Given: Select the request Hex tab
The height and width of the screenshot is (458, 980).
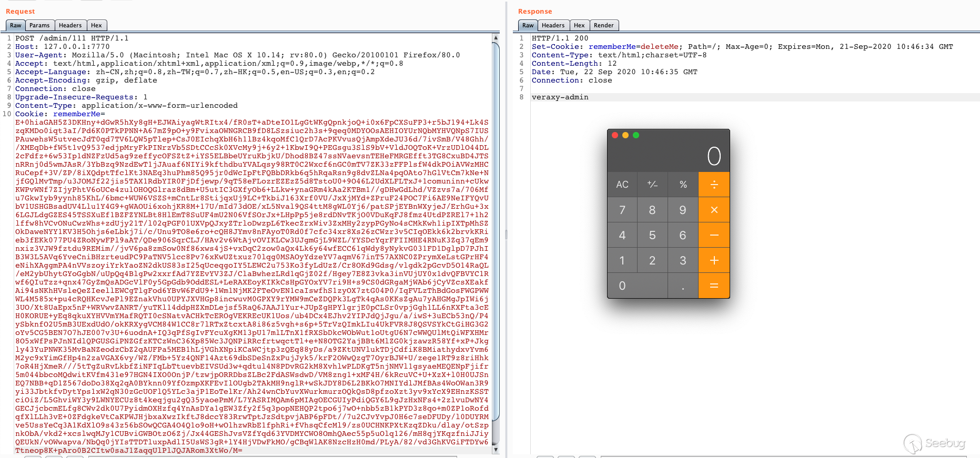Looking at the screenshot, I should point(96,25).
